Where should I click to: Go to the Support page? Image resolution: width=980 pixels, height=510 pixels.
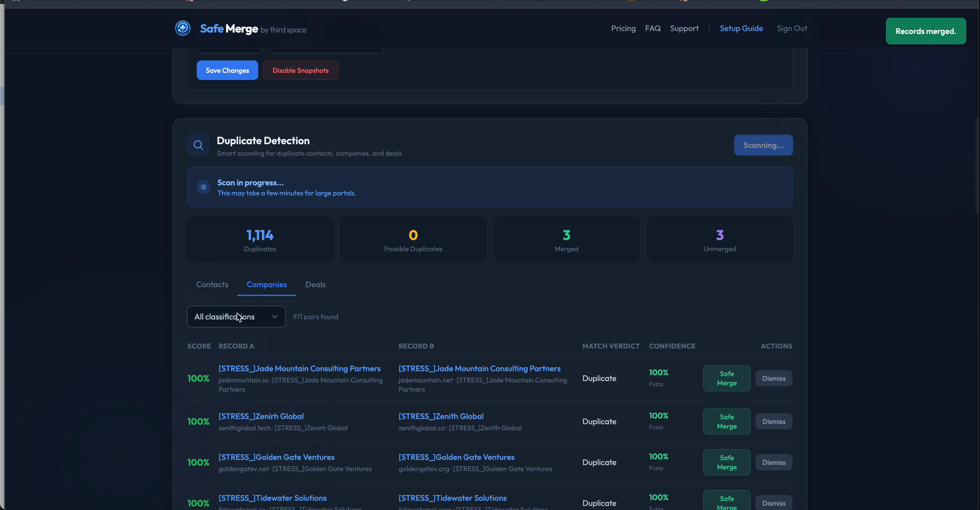click(684, 28)
